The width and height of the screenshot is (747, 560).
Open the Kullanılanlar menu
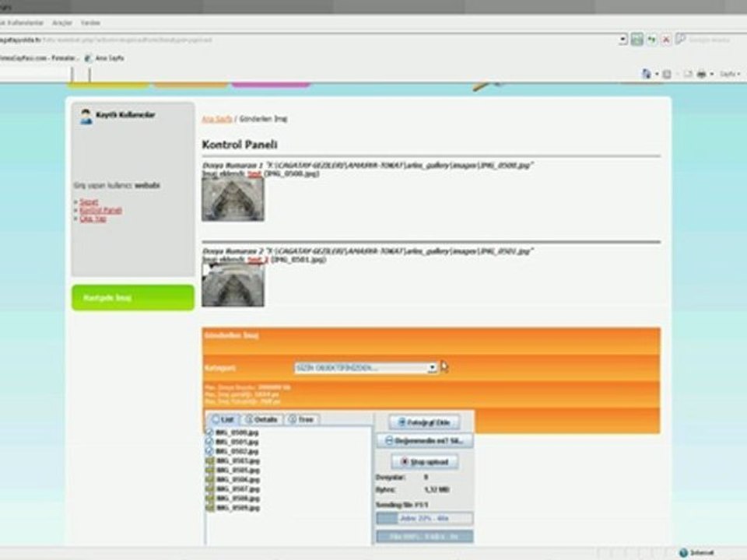click(23, 23)
